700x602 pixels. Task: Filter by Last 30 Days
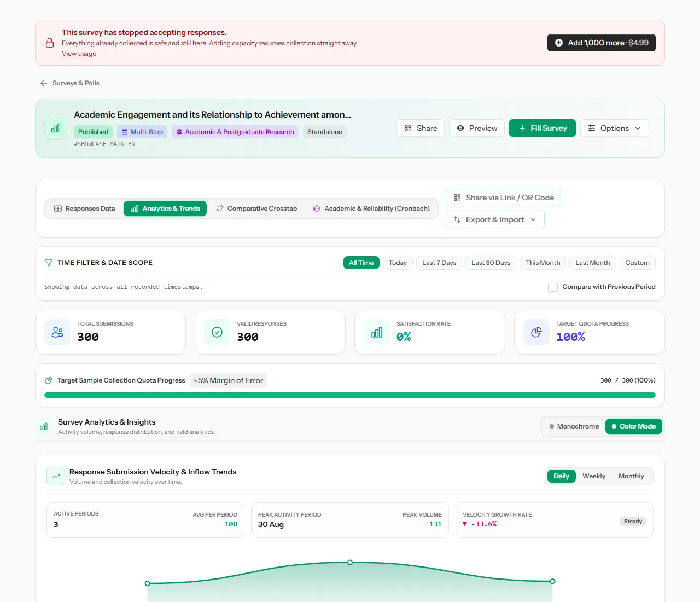coord(491,263)
